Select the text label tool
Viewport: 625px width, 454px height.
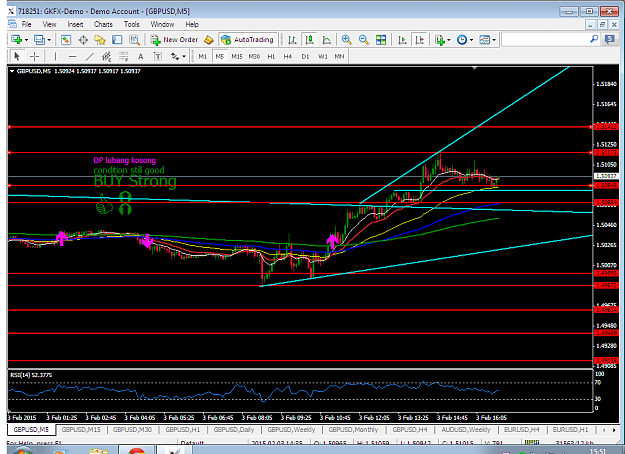158,57
